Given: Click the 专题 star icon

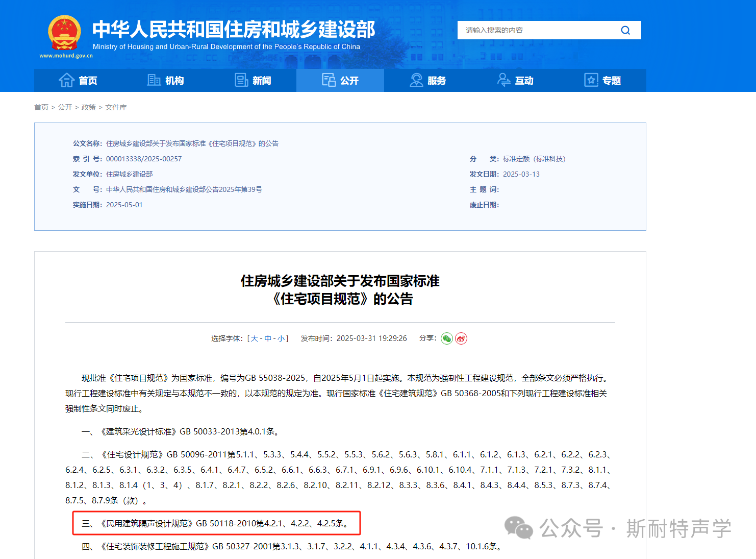Looking at the screenshot, I should tap(591, 80).
